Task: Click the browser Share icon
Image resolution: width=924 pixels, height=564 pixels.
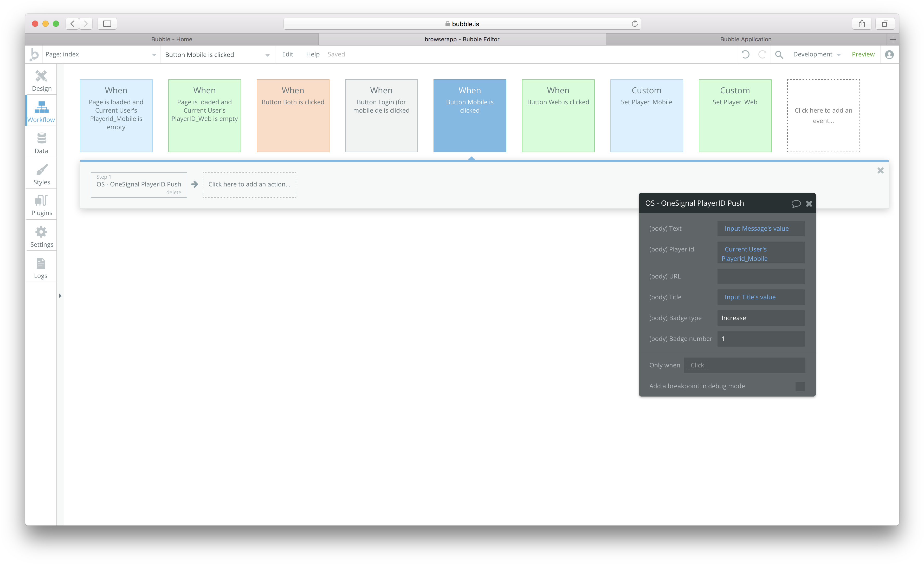Action: click(x=862, y=24)
